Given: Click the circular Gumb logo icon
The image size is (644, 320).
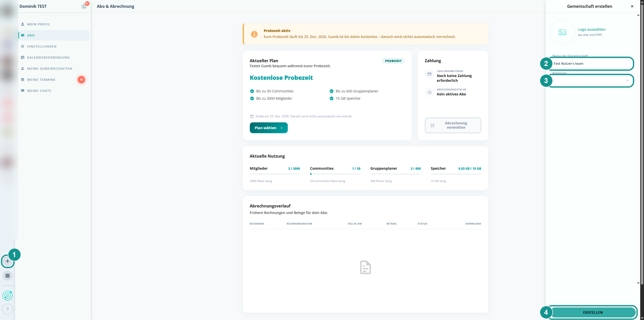Looking at the screenshot, I should click(8, 296).
